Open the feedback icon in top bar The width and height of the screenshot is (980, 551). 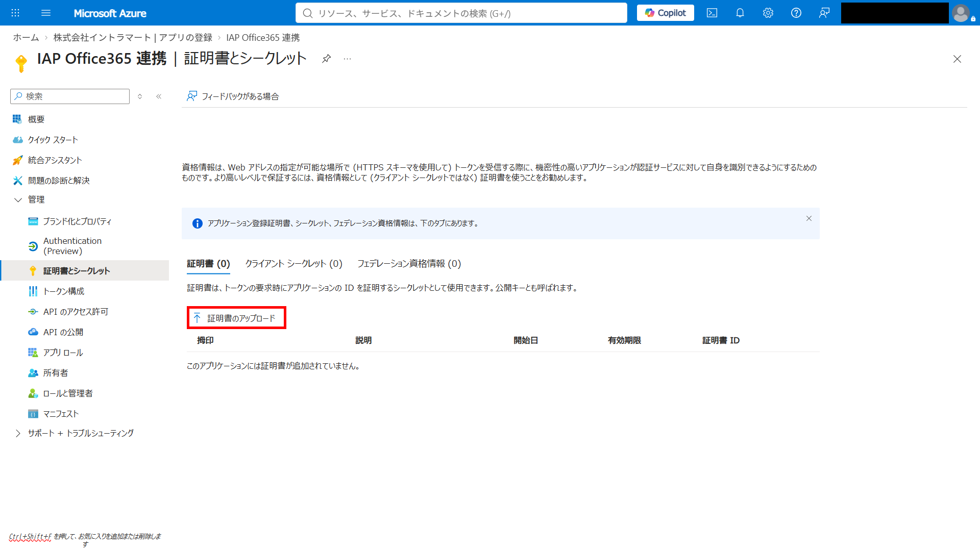coord(824,13)
